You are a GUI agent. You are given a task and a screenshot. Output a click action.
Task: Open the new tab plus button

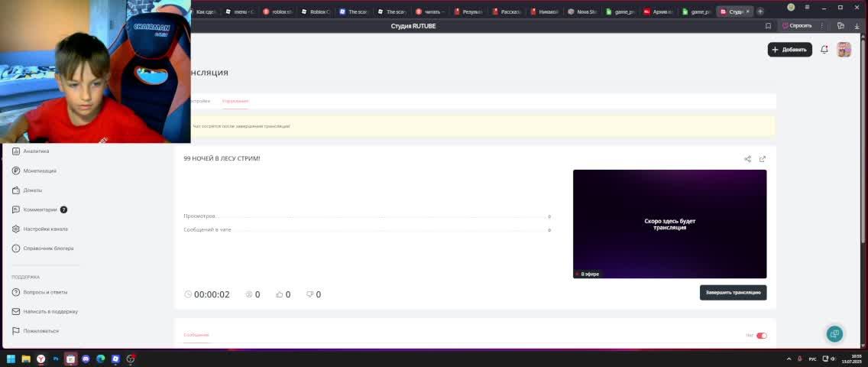coord(760,11)
